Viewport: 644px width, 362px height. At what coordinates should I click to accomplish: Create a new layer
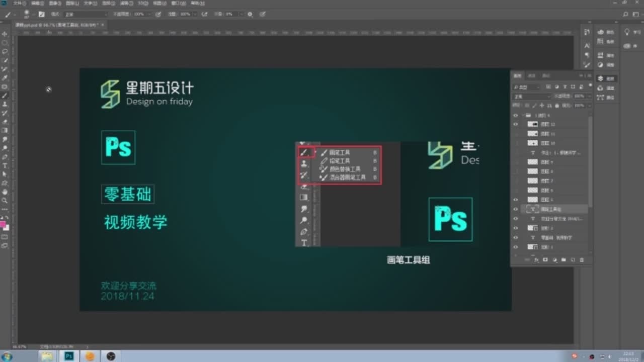(x=573, y=259)
